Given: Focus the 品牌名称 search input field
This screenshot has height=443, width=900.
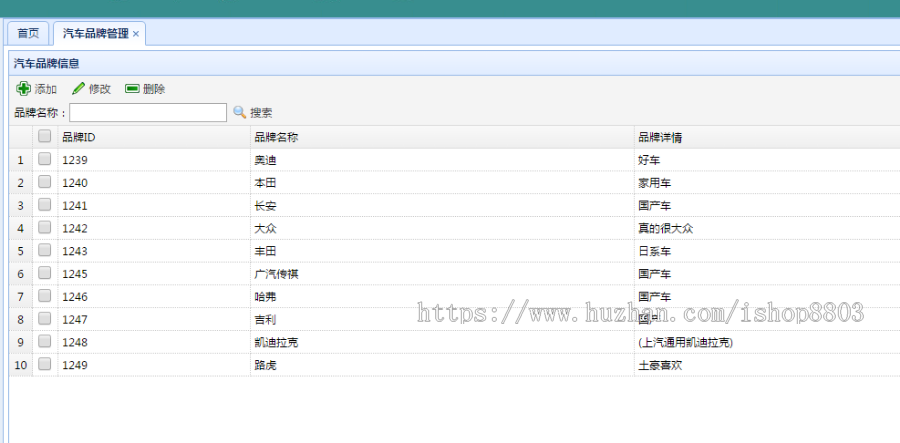Looking at the screenshot, I should [x=148, y=112].
